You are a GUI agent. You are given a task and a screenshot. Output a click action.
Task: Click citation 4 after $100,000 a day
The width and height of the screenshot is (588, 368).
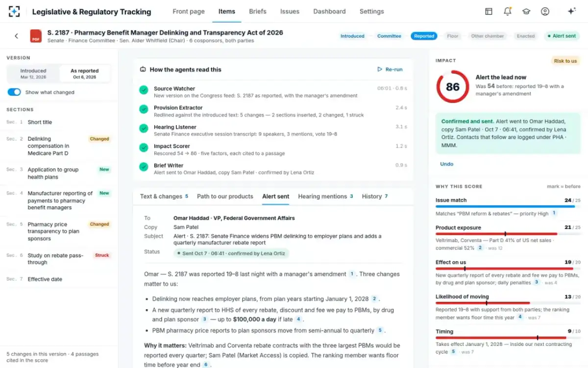pos(298,319)
